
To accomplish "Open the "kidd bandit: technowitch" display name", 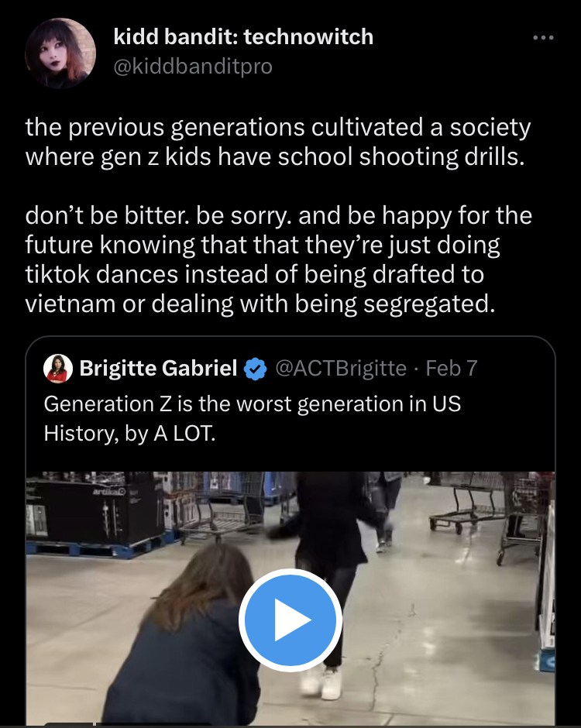I will (x=243, y=36).
